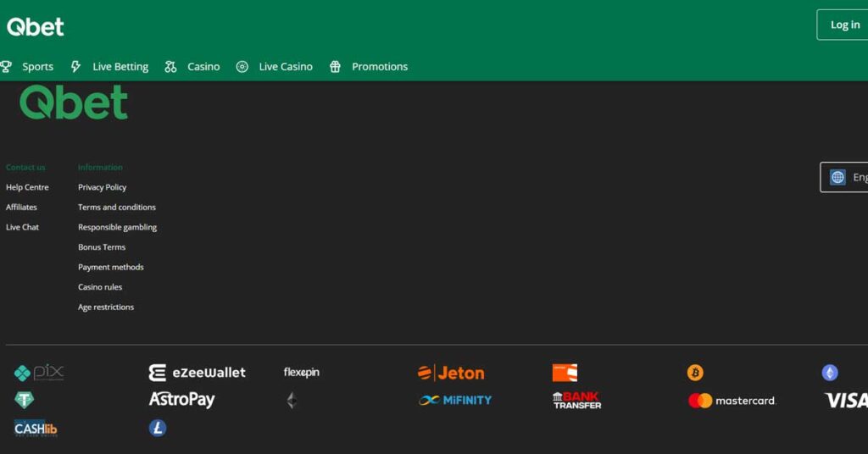Click the Log in button
Screen dimensions: 868x454
(842, 25)
